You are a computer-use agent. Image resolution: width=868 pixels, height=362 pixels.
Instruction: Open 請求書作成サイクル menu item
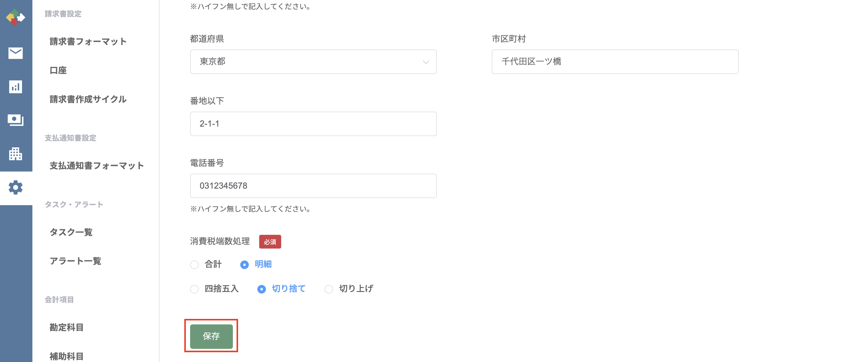pos(88,99)
